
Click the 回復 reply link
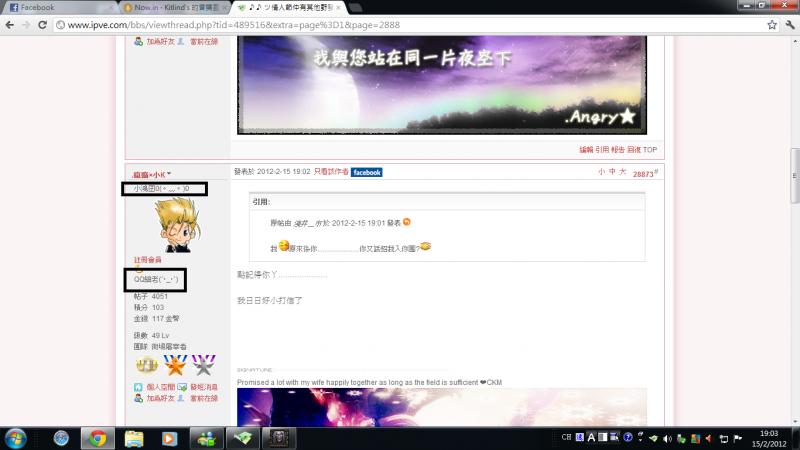pos(634,149)
